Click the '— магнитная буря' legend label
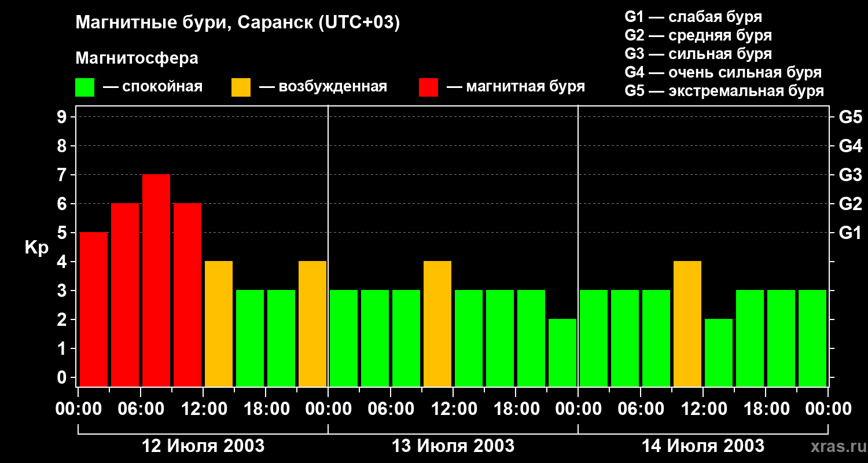Screen dimensions: 868x463 pyautogui.click(x=516, y=87)
